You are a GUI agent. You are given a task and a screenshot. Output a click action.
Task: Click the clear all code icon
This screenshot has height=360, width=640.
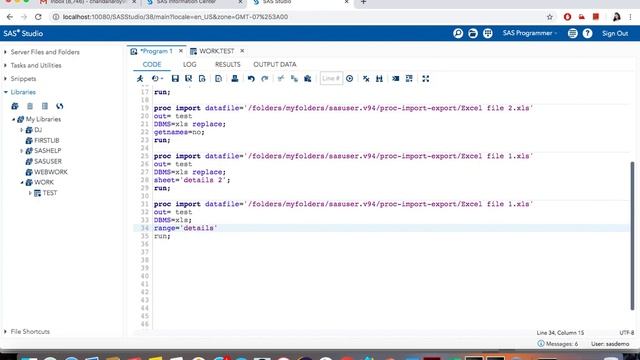pyautogui.click(x=366, y=79)
